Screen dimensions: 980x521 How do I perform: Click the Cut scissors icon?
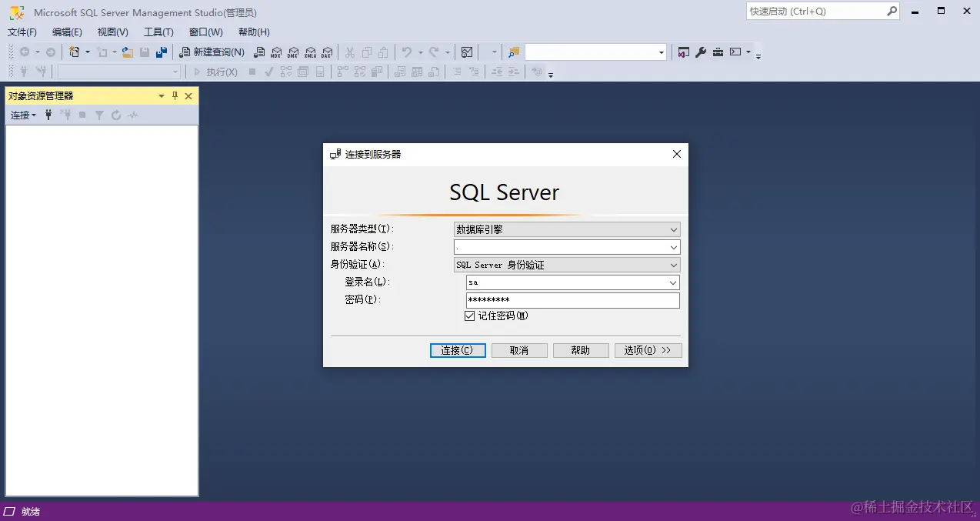click(x=350, y=52)
